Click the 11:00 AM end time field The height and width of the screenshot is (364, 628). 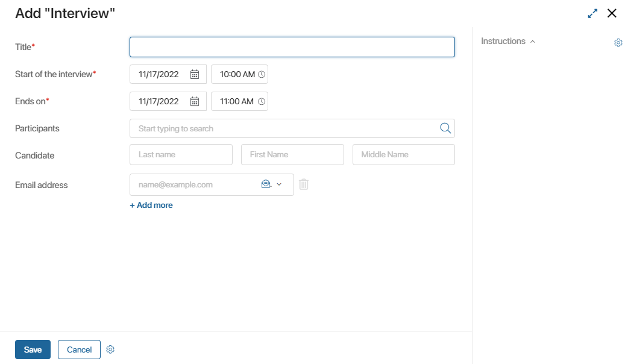point(239,102)
